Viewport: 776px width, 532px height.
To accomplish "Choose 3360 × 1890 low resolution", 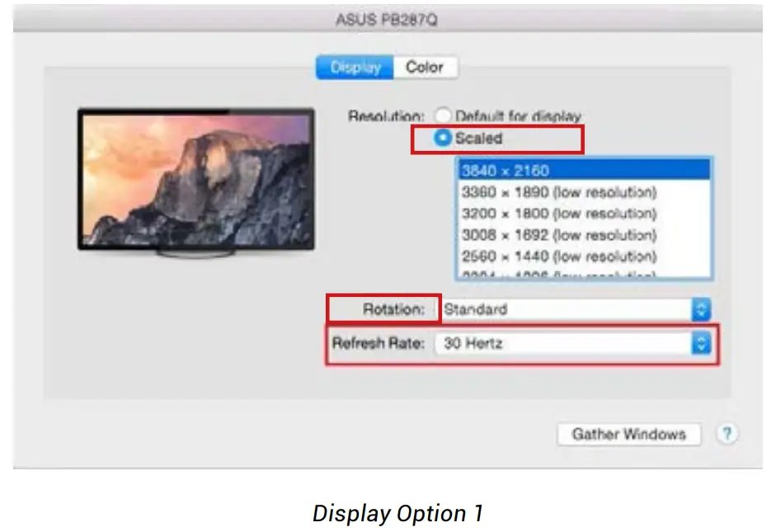I will 585,192.
